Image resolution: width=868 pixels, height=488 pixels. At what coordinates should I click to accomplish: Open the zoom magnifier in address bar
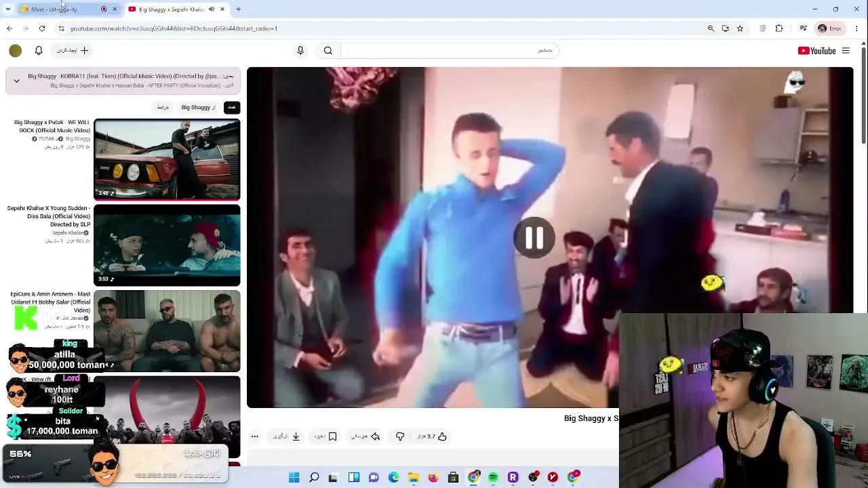pyautogui.click(x=711, y=28)
